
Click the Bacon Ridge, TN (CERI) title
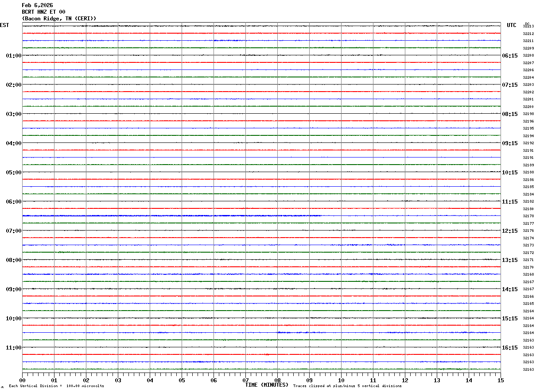59,19
